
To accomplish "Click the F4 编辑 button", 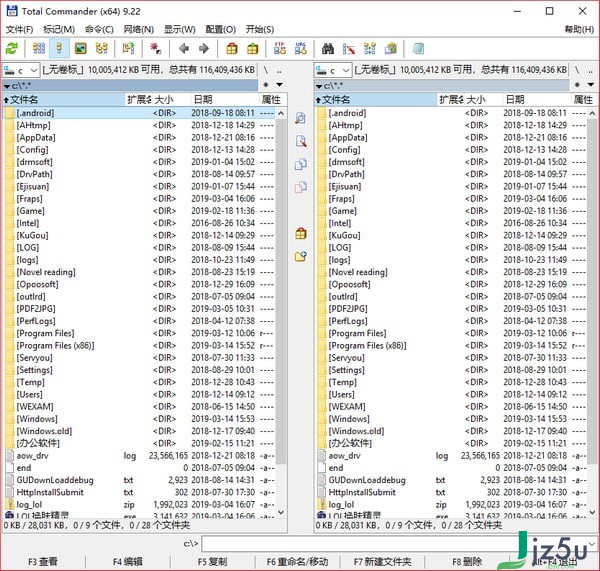I will [128, 562].
